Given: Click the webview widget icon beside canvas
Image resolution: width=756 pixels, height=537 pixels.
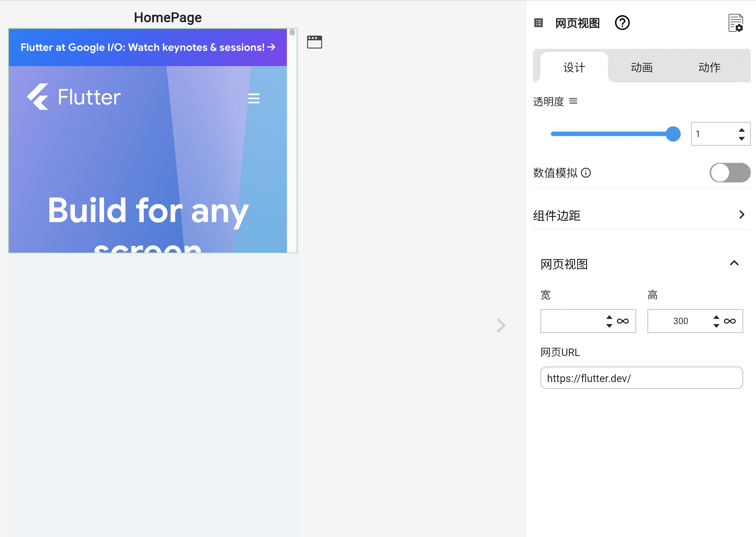Looking at the screenshot, I should pos(314,42).
